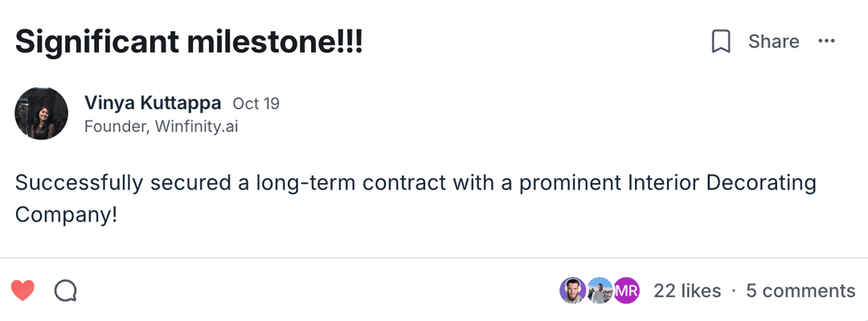Click the Oct 19 post date
Viewport: 868px width, 321px height.
[x=256, y=104]
